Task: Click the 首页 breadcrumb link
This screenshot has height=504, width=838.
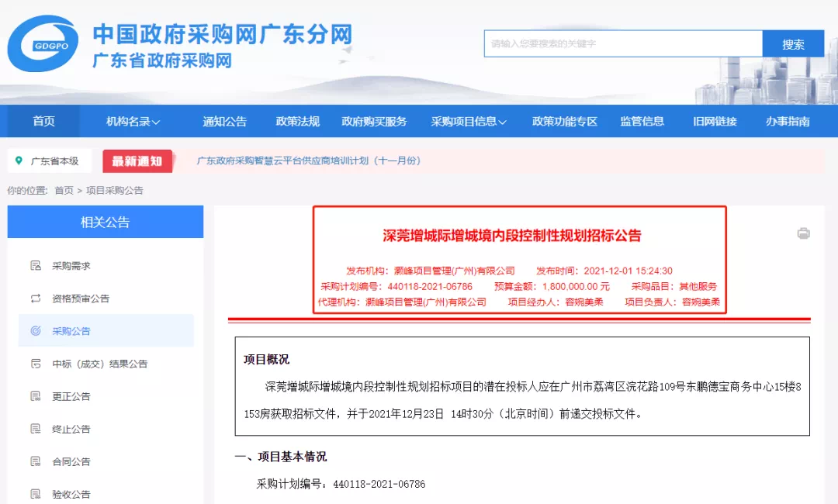Action: coord(64,191)
